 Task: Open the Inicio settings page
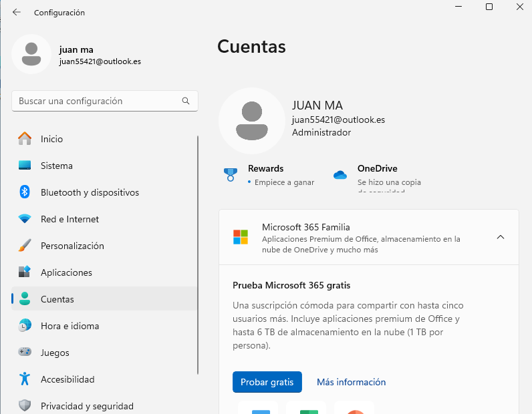coord(104,139)
